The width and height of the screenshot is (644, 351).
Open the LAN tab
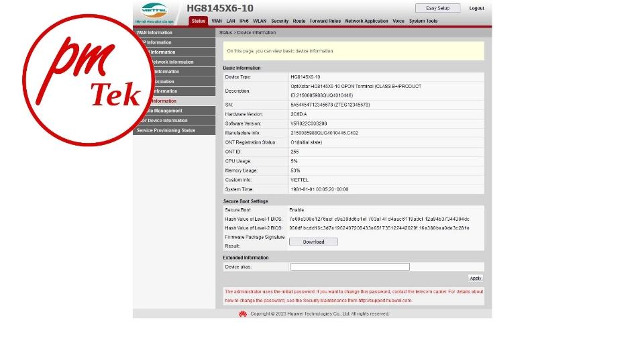pos(231,21)
